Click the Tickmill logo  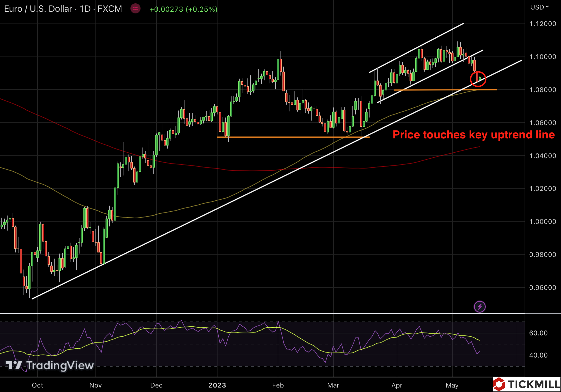[527, 384]
